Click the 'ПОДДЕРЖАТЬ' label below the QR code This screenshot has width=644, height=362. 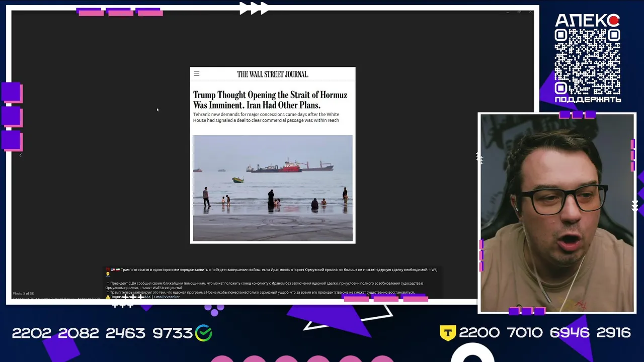click(x=588, y=100)
